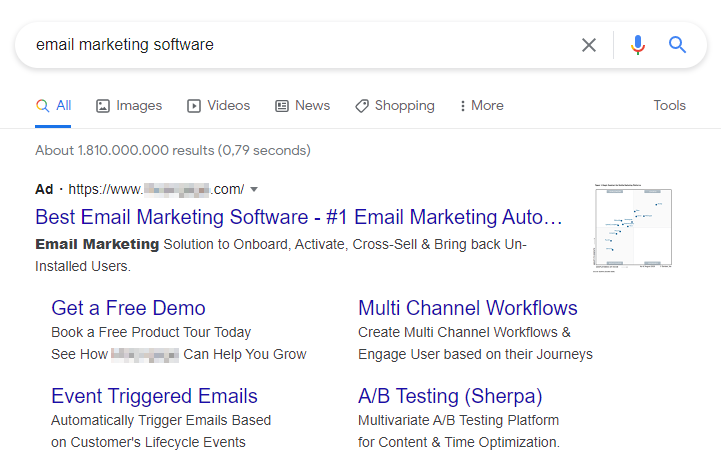This screenshot has height=472, width=721.
Task: Open the Multi Channel Workflows sitelink
Action: [x=467, y=308]
